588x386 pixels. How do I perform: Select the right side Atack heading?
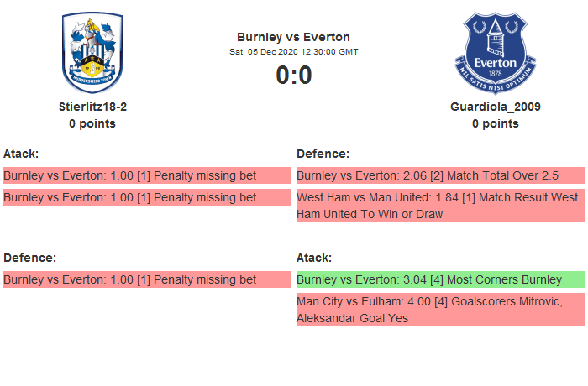pyautogui.click(x=314, y=258)
